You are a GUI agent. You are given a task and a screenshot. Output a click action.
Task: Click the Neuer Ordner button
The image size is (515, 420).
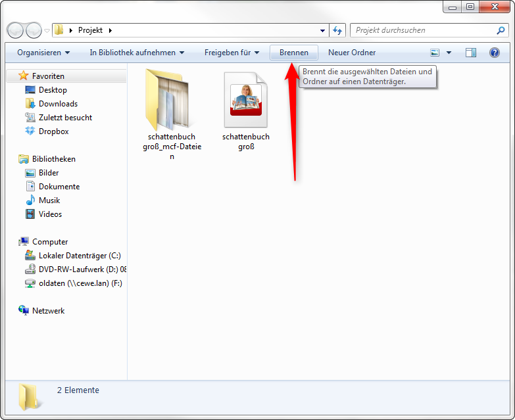click(x=352, y=53)
